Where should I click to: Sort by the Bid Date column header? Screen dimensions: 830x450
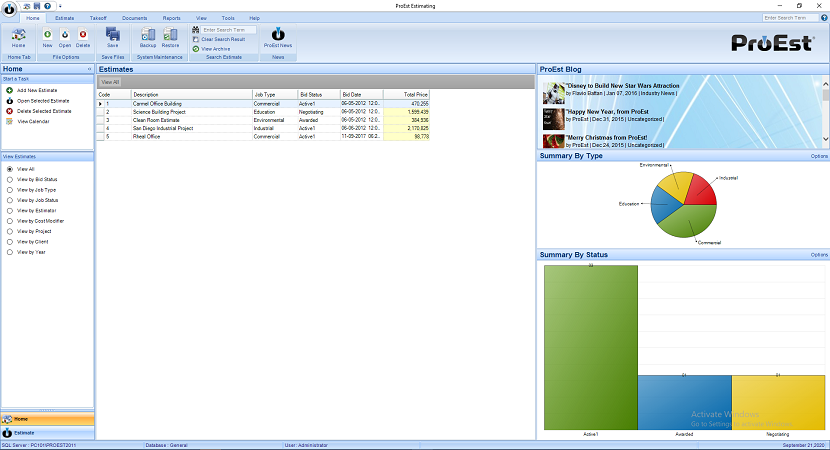pyautogui.click(x=362, y=94)
